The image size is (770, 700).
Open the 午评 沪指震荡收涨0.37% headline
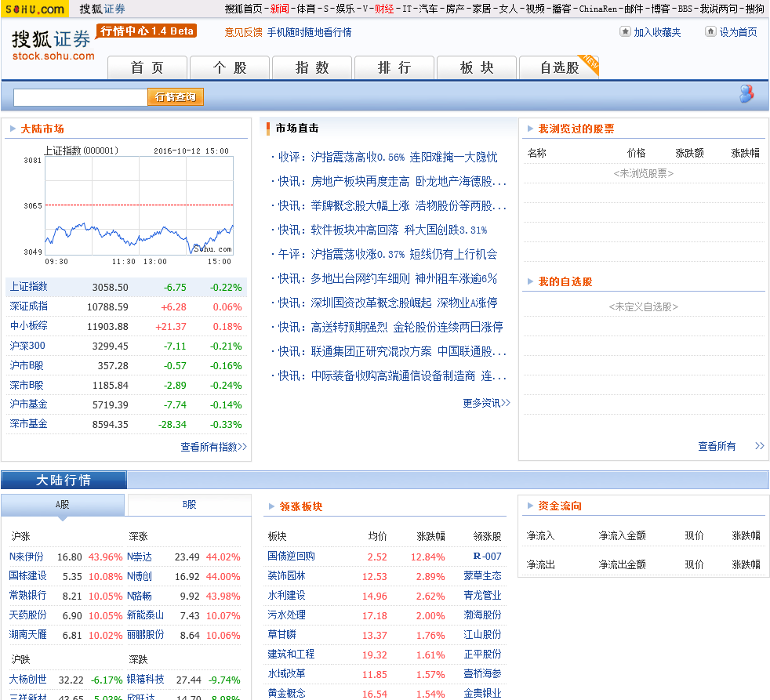(388, 254)
